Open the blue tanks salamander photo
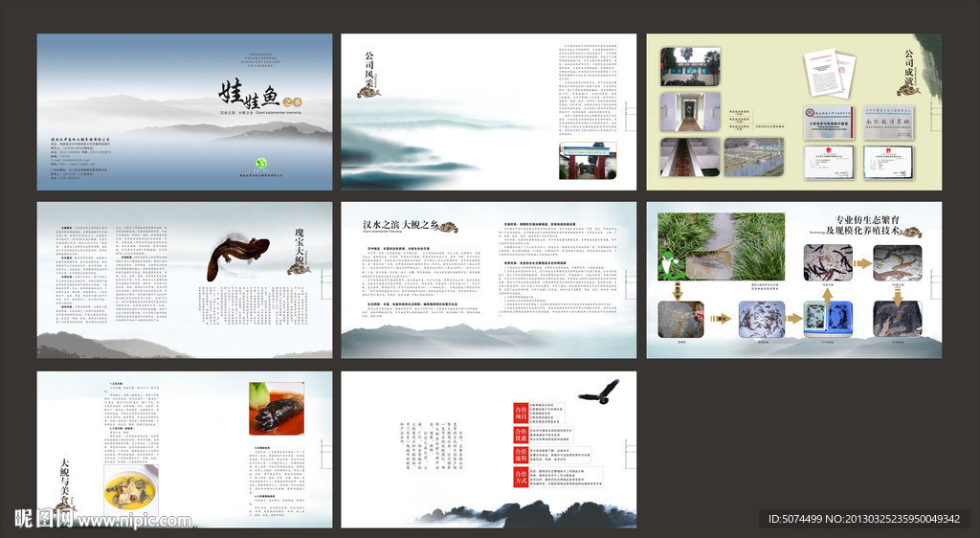980x538 pixels. click(x=826, y=321)
